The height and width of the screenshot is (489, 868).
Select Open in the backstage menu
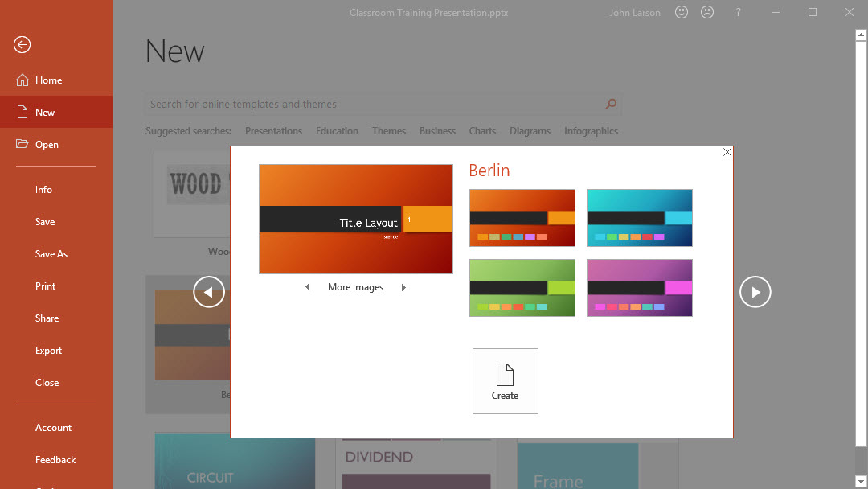(x=47, y=145)
